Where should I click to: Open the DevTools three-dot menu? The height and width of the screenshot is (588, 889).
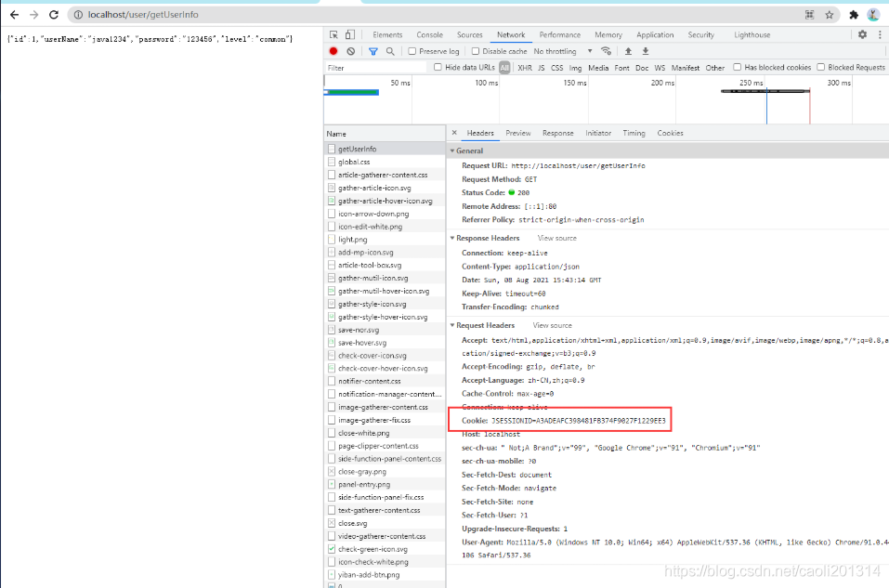880,34
